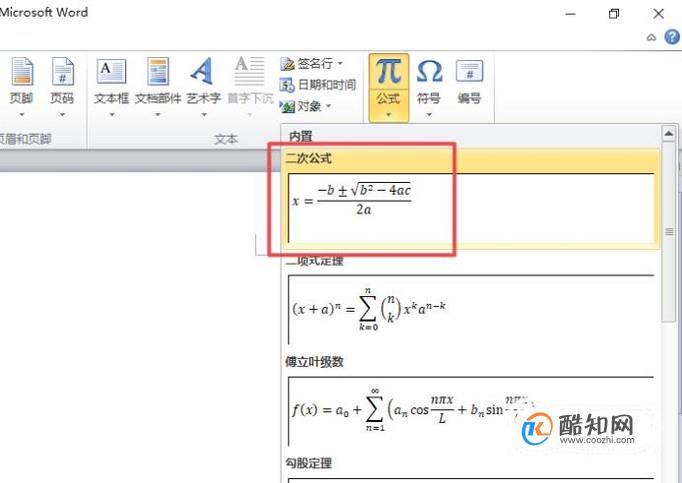The width and height of the screenshot is (682, 483).
Task: Expand the 公式 dropdown arrow
Action: pyautogui.click(x=388, y=115)
